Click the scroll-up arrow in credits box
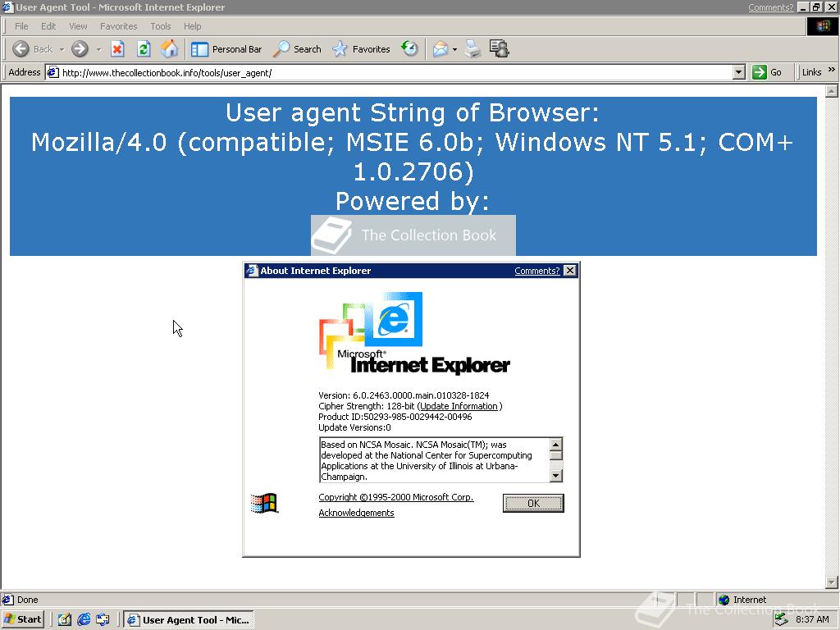840x630 pixels. pos(556,445)
